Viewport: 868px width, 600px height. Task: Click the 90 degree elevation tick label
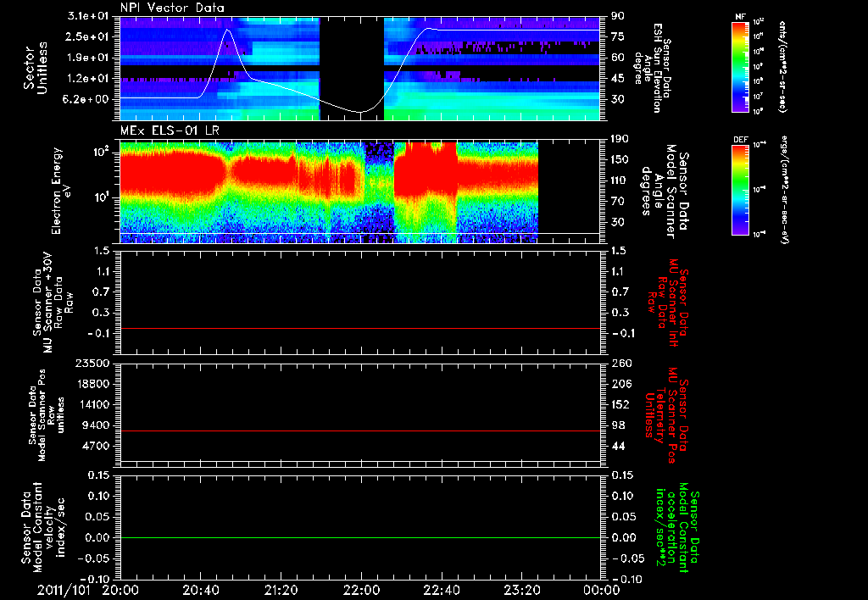(617, 16)
